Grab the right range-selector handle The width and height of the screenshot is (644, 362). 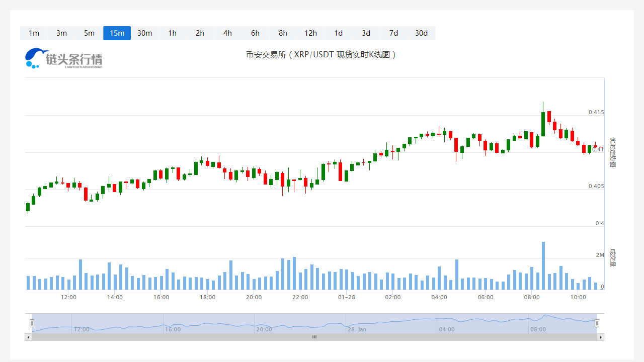(597, 323)
